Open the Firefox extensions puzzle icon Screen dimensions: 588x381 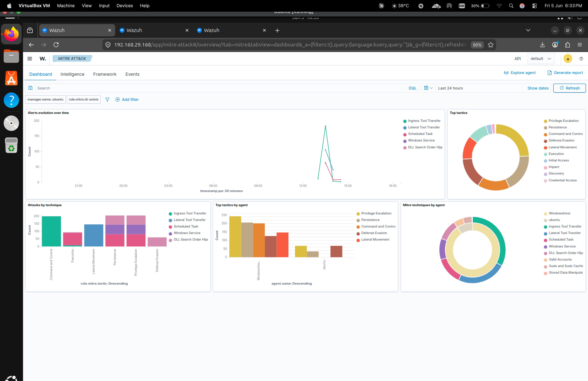click(x=568, y=45)
